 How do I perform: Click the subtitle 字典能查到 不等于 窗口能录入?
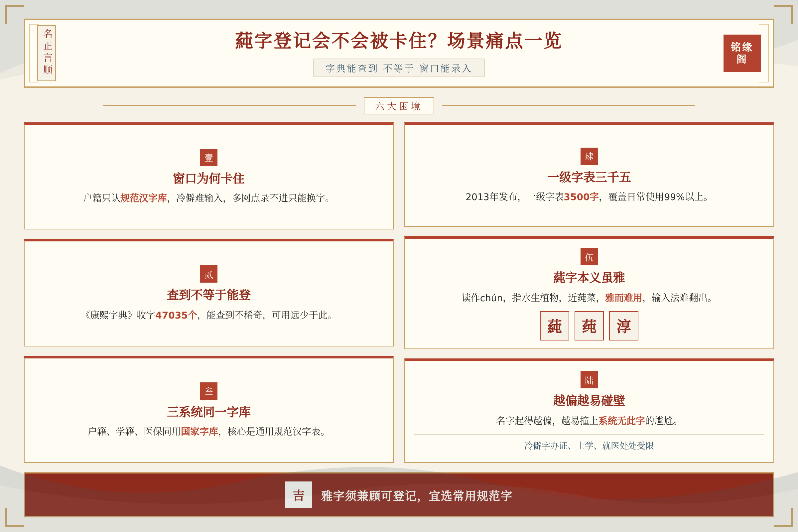click(x=399, y=68)
